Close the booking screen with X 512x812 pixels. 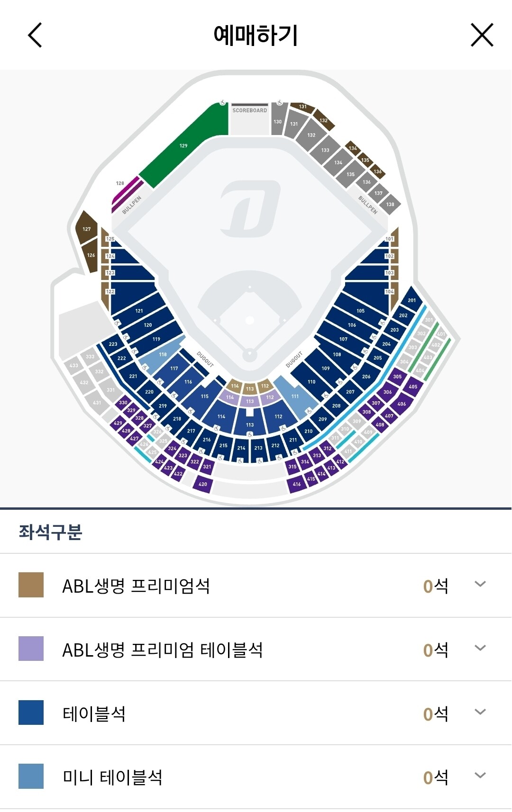click(x=482, y=35)
